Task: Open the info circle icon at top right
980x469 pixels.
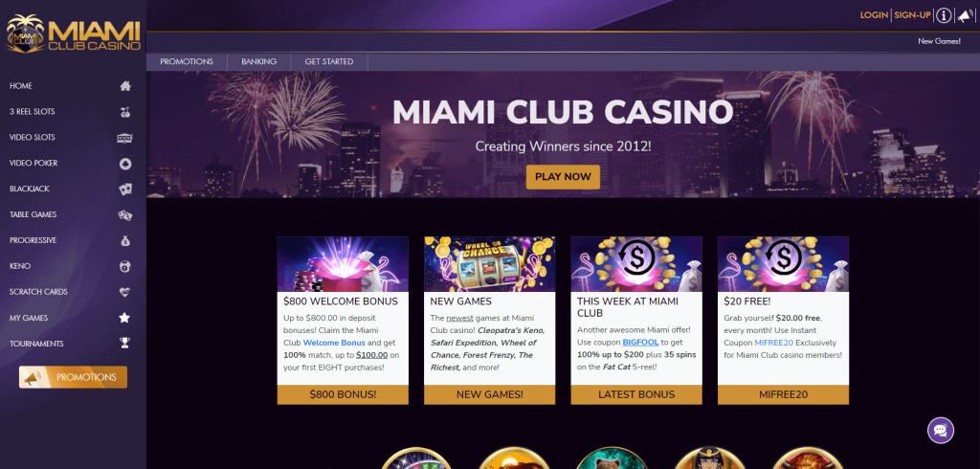Action: click(944, 15)
